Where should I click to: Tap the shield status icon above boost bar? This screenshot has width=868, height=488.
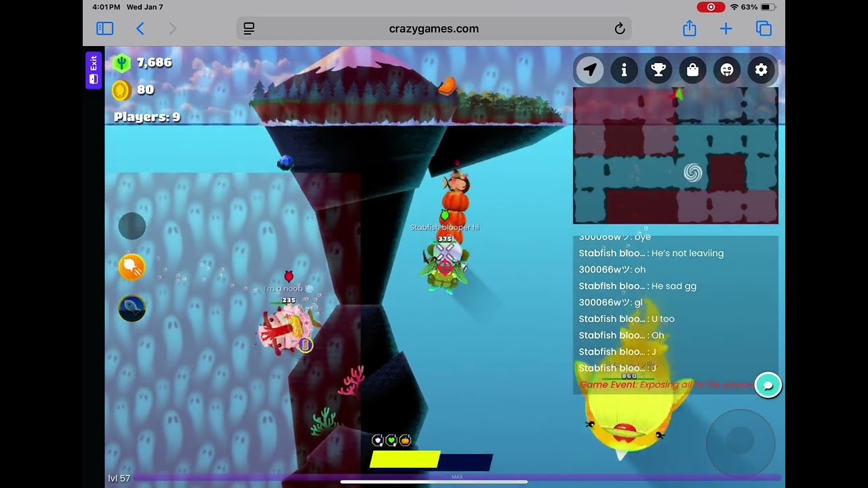(378, 441)
